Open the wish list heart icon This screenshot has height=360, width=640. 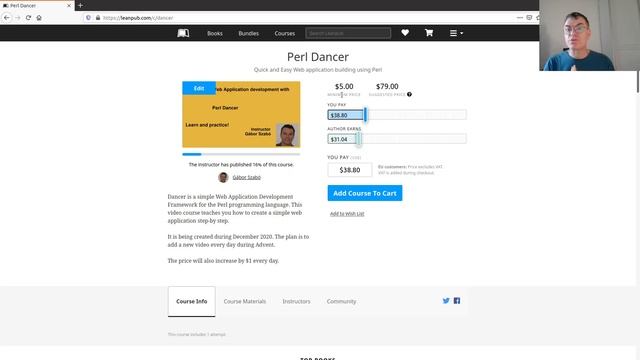(x=405, y=33)
